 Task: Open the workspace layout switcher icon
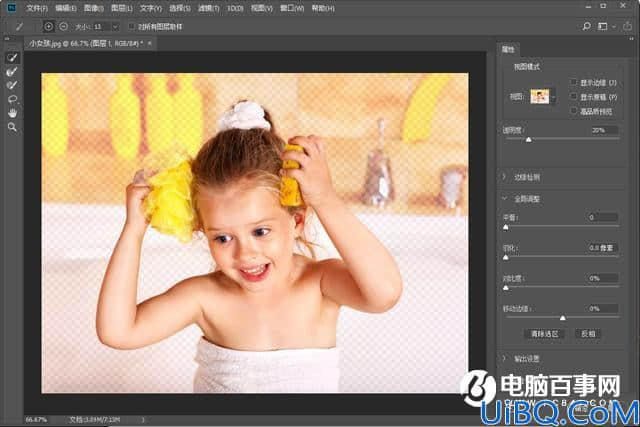point(602,27)
